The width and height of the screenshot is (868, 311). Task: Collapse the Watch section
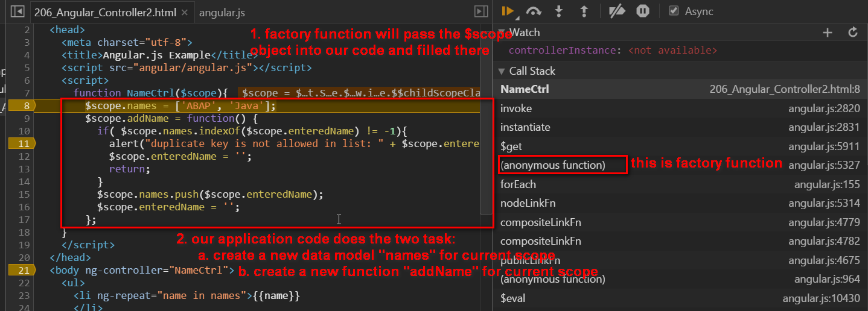pos(502,33)
